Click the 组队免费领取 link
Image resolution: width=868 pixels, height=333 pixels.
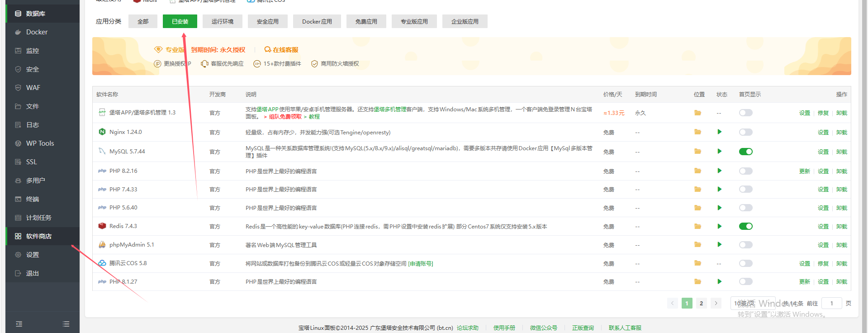(x=285, y=117)
